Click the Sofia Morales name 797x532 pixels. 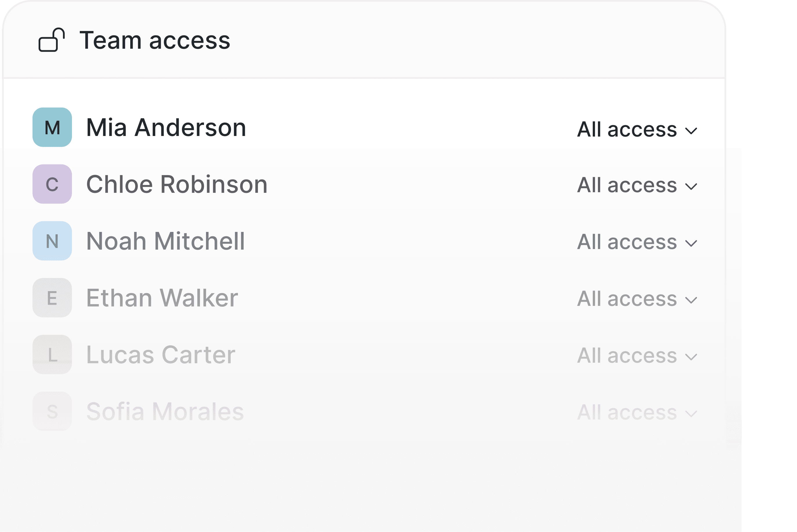(165, 412)
